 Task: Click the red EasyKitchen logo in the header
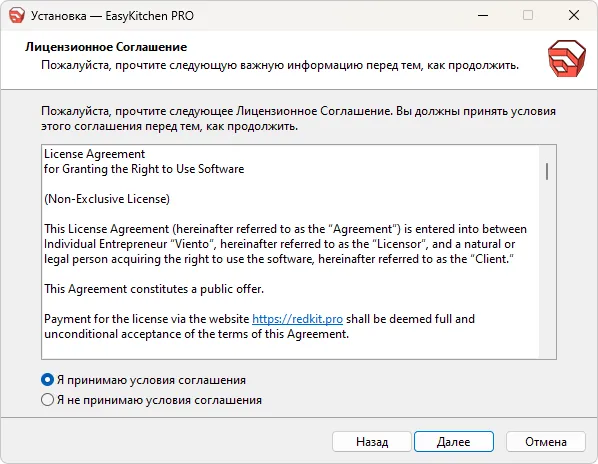[x=567, y=58]
